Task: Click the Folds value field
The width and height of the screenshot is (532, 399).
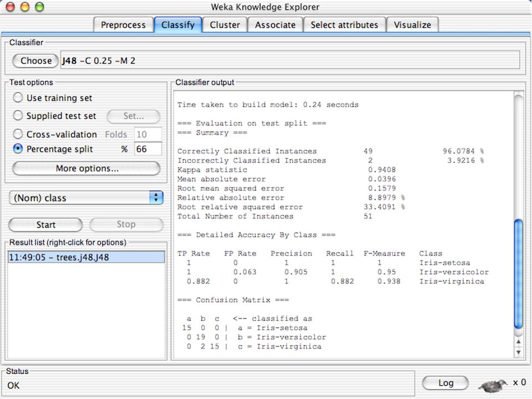Action: point(148,134)
